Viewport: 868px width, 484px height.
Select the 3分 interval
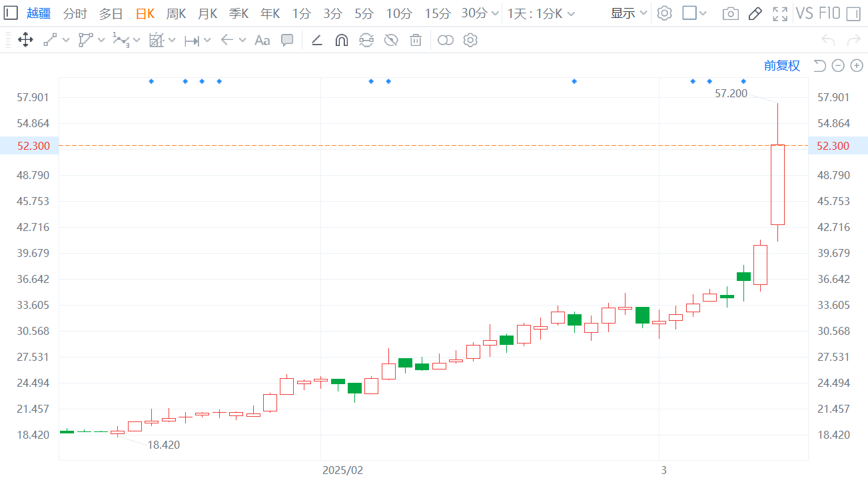[332, 13]
